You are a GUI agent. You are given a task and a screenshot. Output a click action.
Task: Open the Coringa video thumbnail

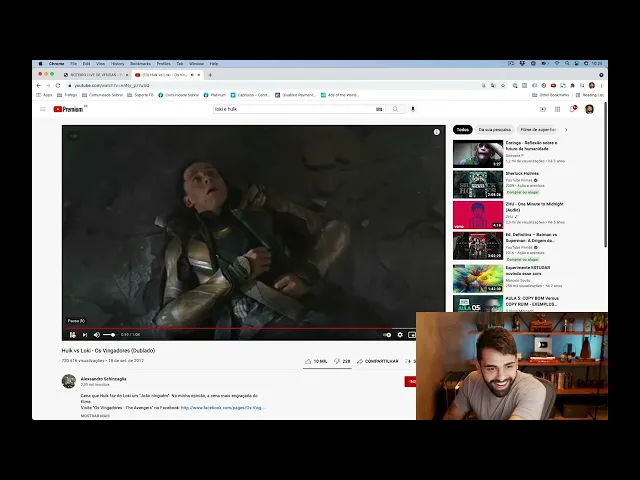pos(478,154)
